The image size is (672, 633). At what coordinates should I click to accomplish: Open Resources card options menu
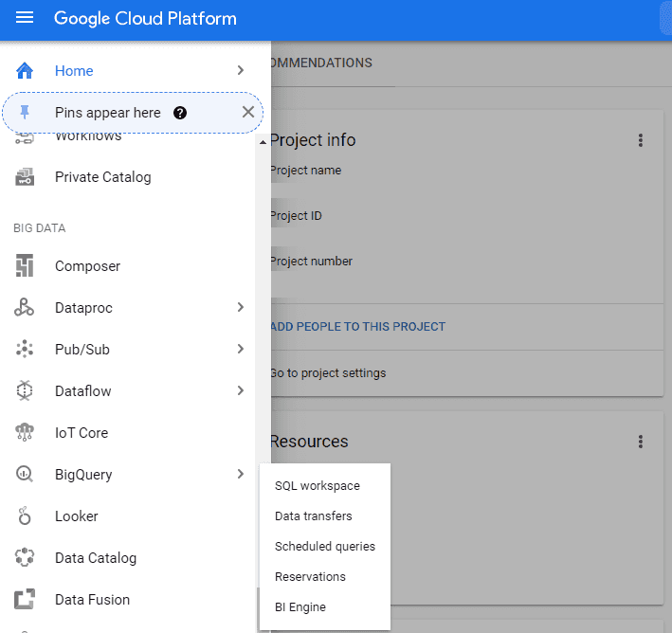coord(641,442)
